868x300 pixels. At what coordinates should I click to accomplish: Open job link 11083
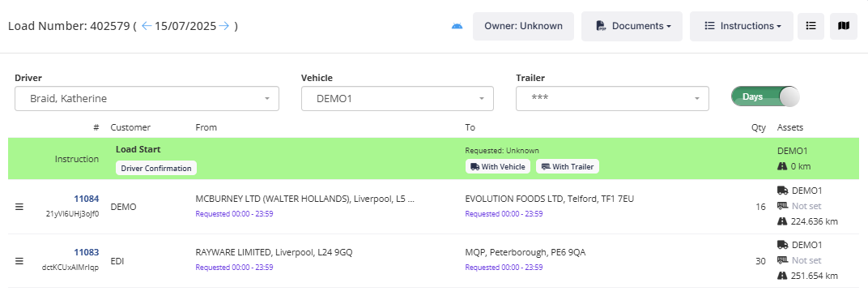[x=87, y=253]
